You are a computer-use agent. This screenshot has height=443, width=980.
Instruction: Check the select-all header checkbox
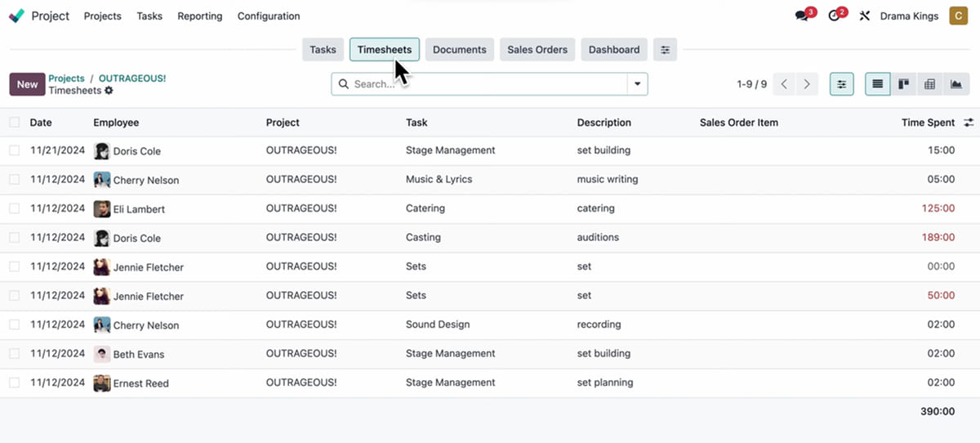(15, 123)
